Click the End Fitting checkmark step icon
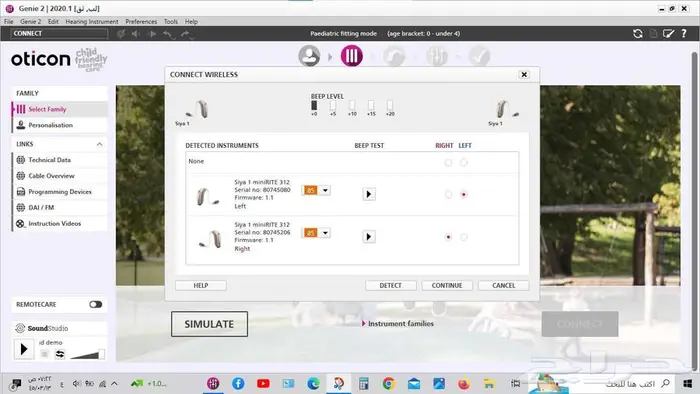Screen dimensions: 700x394 (479, 56)
